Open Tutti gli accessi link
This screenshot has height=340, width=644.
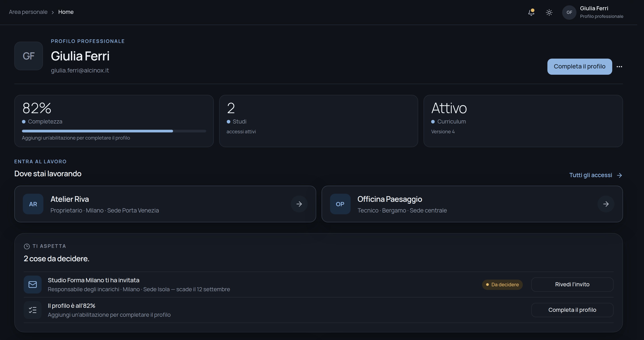pyautogui.click(x=595, y=175)
